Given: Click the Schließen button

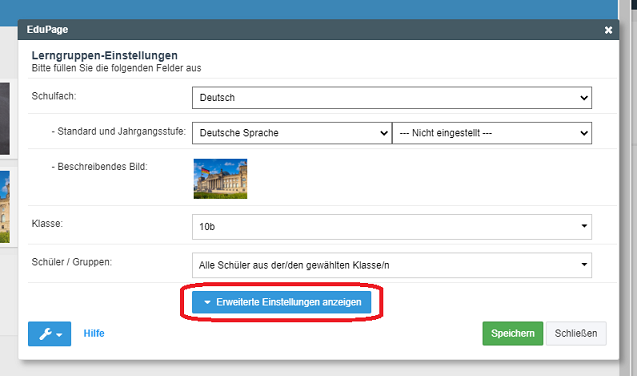Looking at the screenshot, I should [576, 333].
